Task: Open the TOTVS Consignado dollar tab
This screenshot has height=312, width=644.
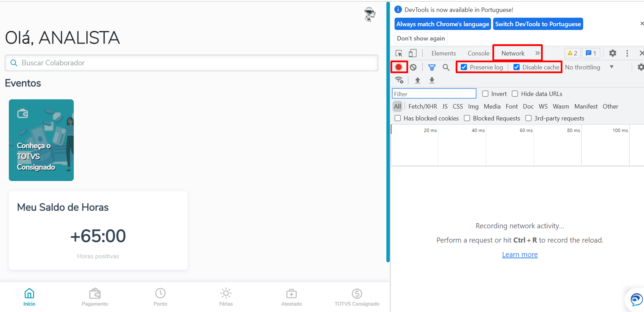Action: point(357,297)
